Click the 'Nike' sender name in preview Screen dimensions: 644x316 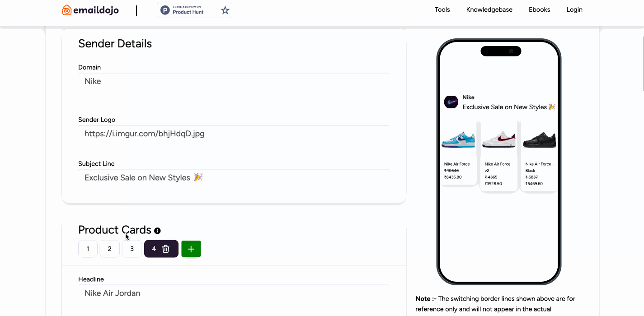coord(468,98)
